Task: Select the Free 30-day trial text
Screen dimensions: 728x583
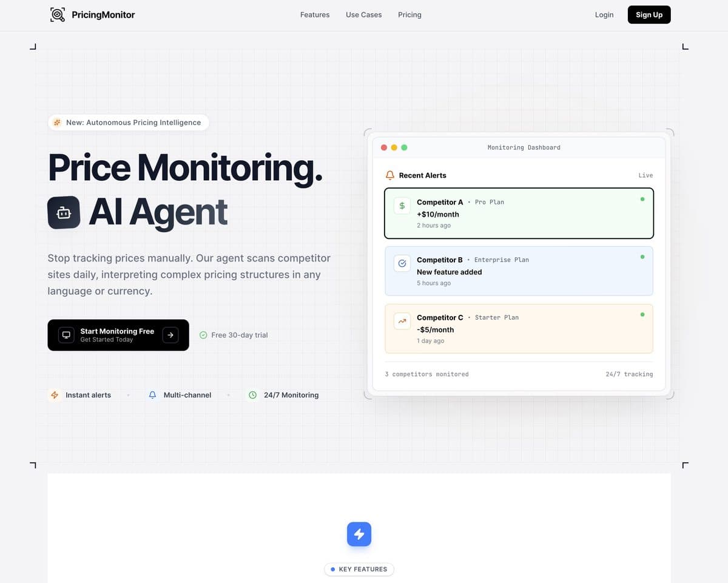Action: pyautogui.click(x=240, y=335)
